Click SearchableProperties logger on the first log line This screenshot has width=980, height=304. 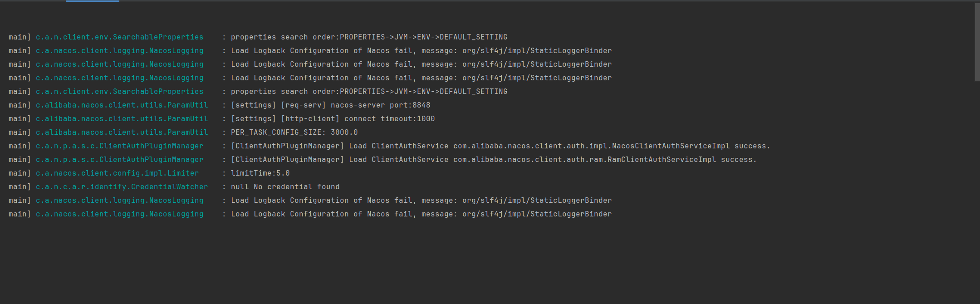click(x=120, y=37)
